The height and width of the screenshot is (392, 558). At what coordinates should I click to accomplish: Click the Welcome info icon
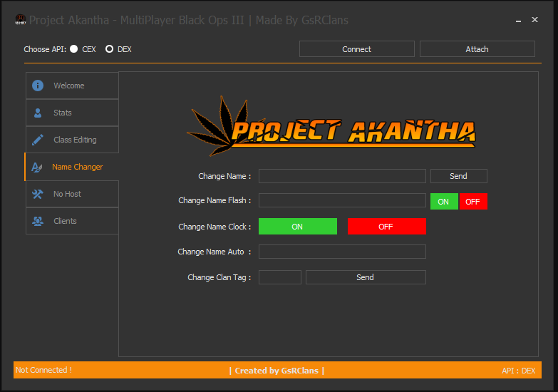point(38,86)
